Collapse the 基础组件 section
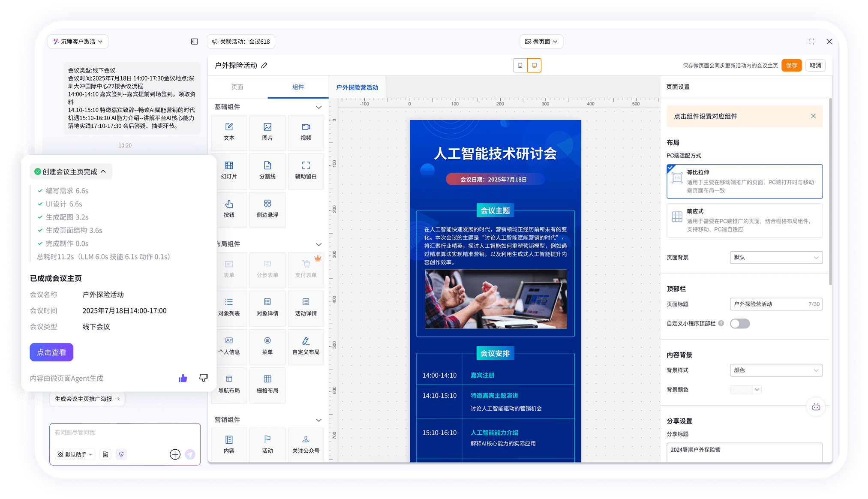Image resolution: width=868 pixels, height=499 pixels. click(x=318, y=107)
